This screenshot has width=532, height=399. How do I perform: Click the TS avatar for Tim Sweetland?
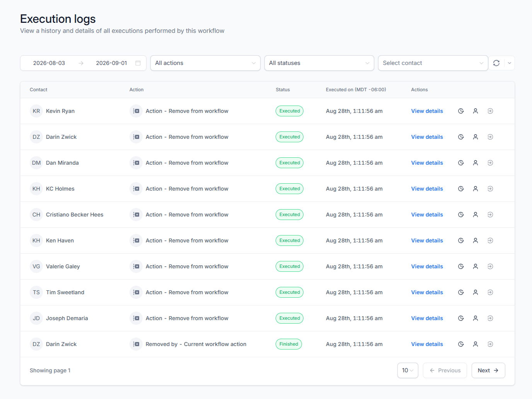[36, 292]
